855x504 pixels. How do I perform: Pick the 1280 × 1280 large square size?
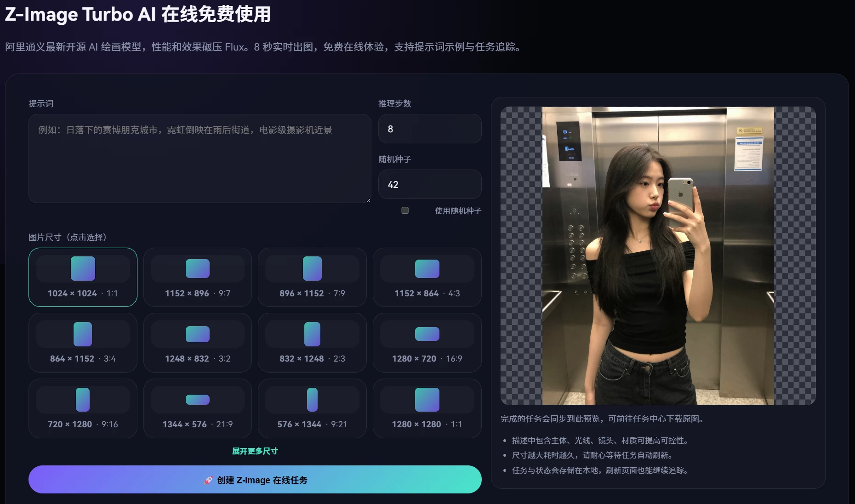427,408
